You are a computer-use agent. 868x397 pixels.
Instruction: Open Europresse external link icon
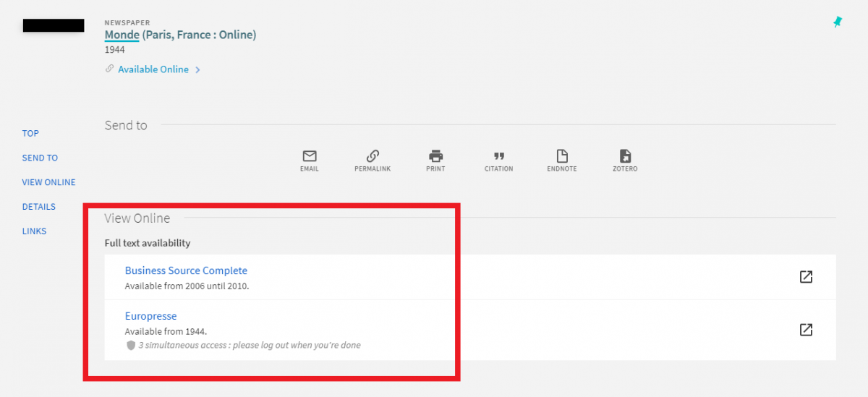point(806,330)
